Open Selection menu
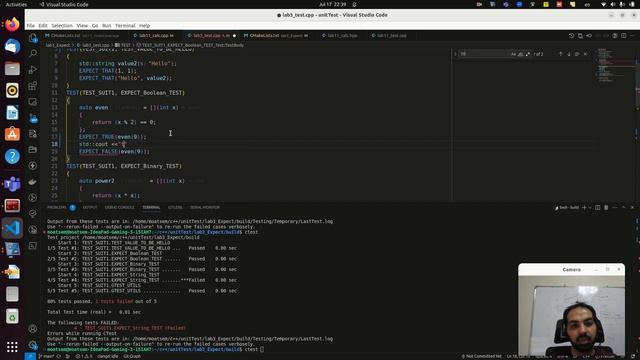 pyautogui.click(x=62, y=26)
